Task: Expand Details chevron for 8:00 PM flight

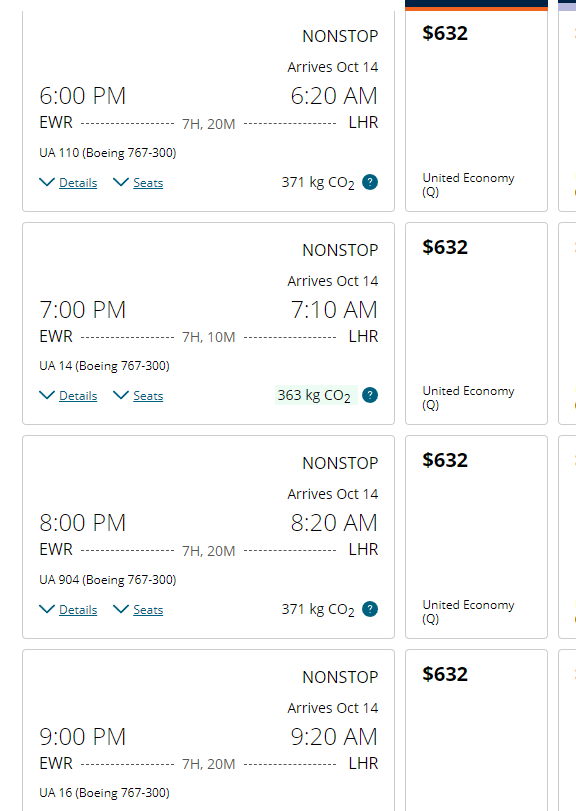Action: click(x=47, y=609)
